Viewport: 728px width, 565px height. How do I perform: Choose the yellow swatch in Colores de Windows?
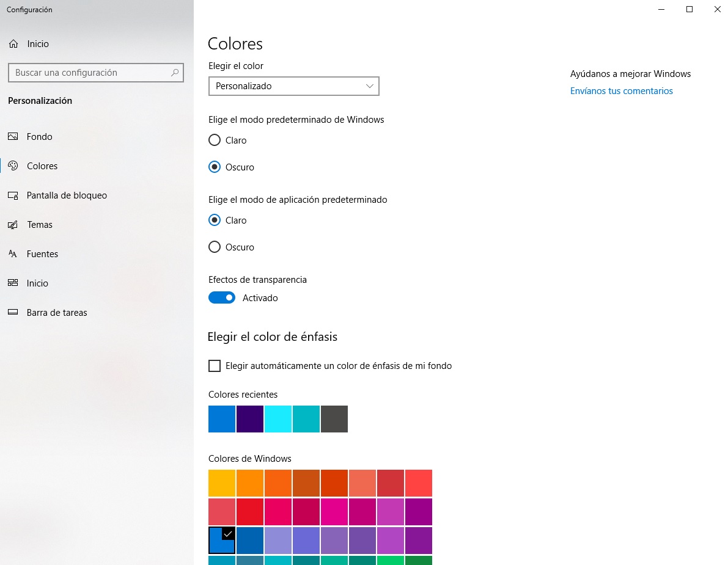[222, 483]
